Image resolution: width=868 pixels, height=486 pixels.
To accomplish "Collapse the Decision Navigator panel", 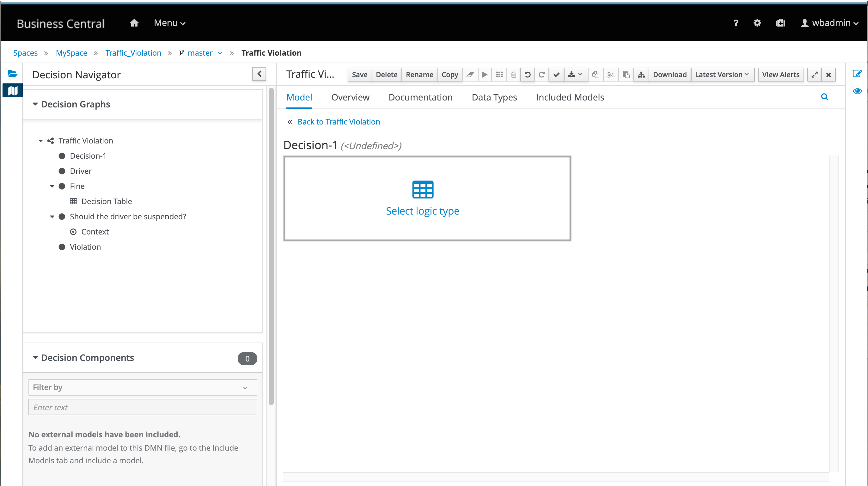I will pos(259,74).
